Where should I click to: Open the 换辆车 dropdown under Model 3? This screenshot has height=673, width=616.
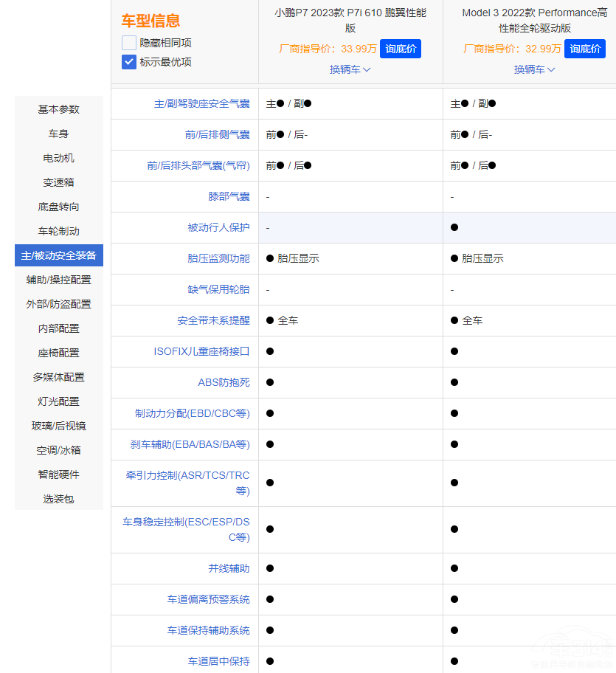click(533, 70)
